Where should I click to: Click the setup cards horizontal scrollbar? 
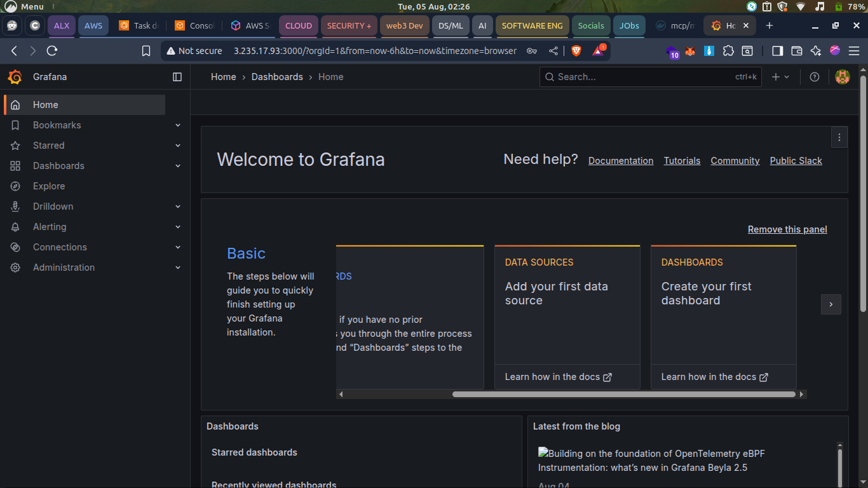623,395
